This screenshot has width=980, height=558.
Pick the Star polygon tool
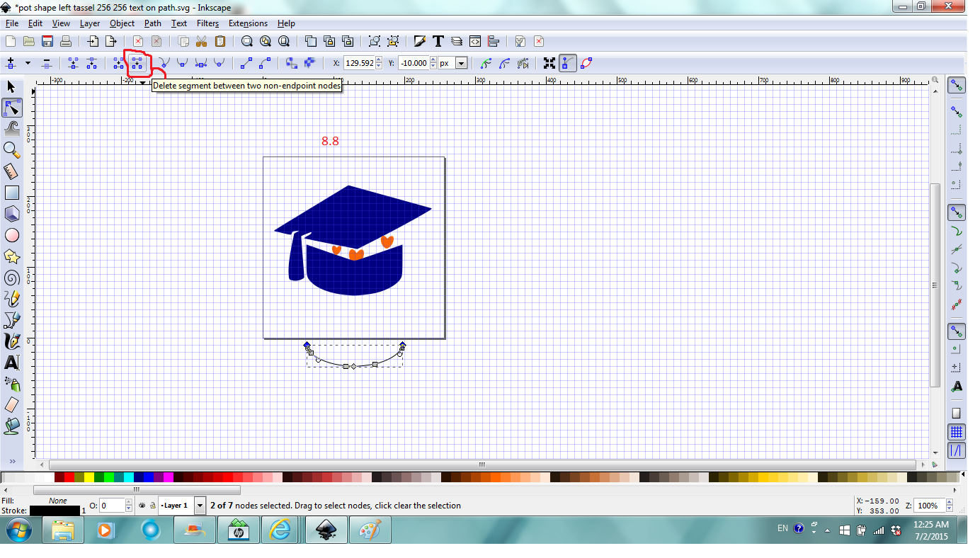11,256
